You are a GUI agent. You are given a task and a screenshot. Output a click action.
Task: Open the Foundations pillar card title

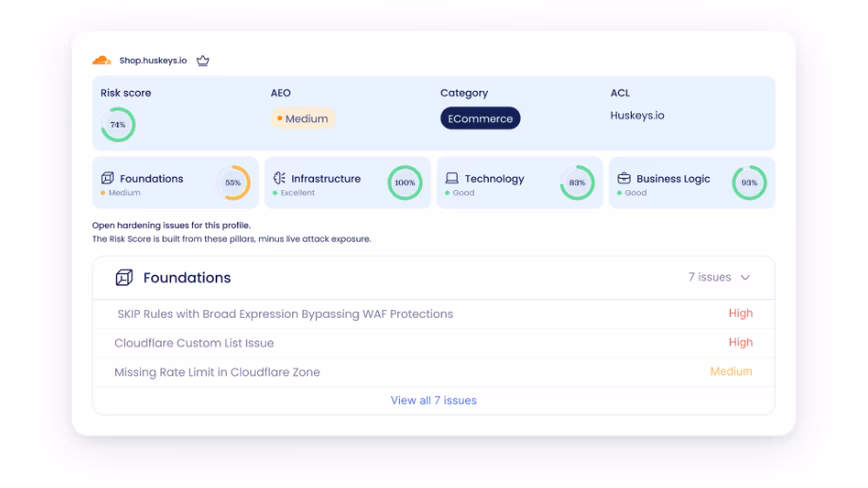(x=151, y=179)
